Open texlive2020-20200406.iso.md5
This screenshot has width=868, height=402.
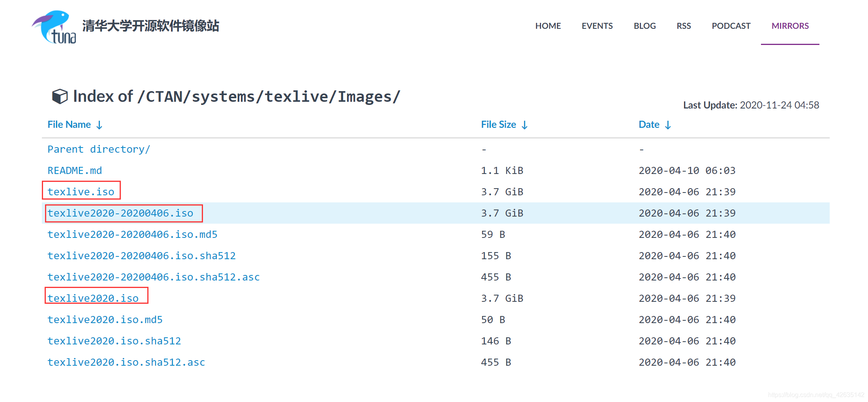(132, 234)
